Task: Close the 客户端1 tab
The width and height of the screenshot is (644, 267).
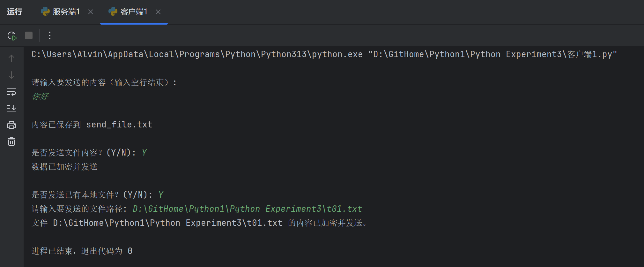Action: [158, 12]
